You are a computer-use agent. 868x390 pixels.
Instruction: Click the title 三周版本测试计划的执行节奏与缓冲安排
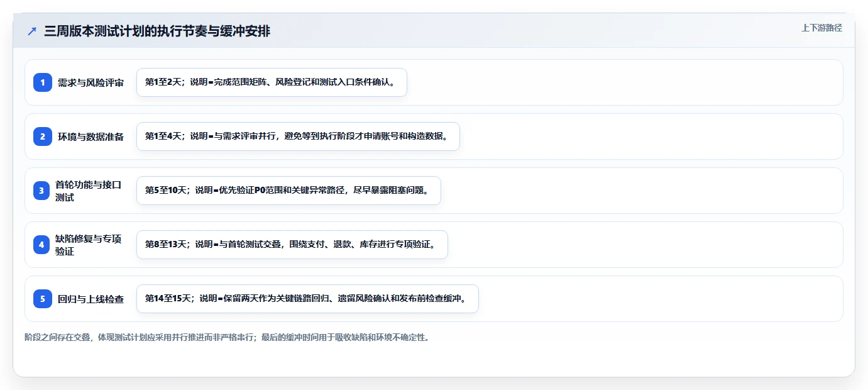click(x=157, y=31)
